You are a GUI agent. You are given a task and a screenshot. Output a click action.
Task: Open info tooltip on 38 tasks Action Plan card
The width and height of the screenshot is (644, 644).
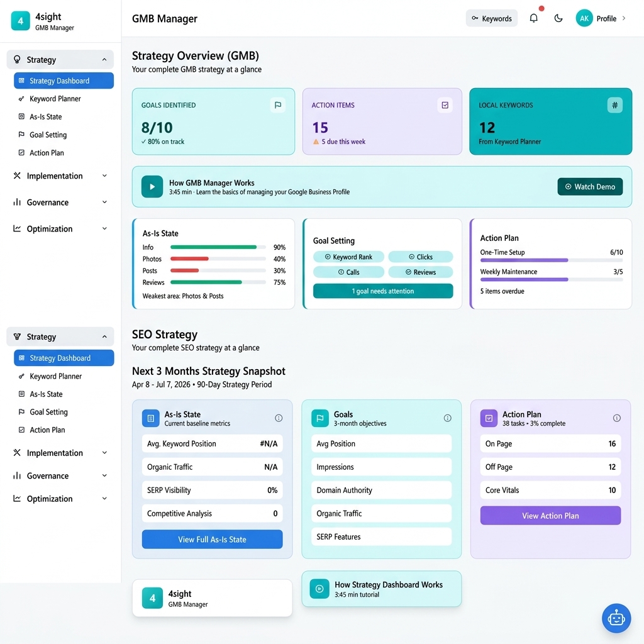tap(616, 418)
